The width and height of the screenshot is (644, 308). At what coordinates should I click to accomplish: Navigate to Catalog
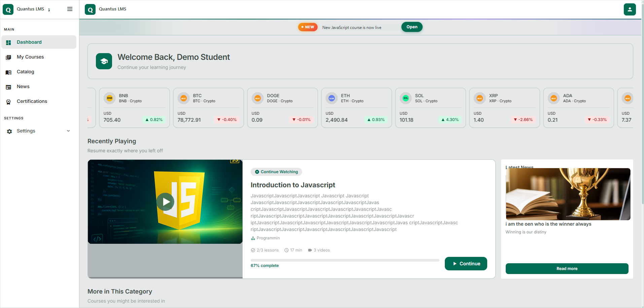pos(39,72)
